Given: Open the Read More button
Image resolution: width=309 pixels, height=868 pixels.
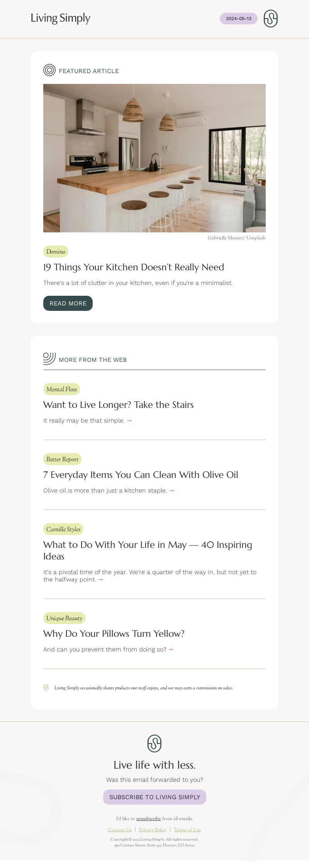Looking at the screenshot, I should tap(68, 303).
